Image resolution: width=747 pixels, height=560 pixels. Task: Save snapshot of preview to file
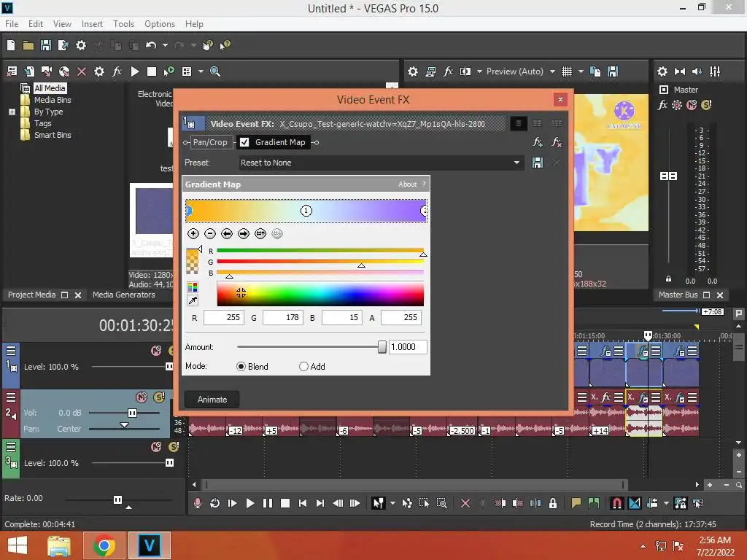(x=613, y=71)
